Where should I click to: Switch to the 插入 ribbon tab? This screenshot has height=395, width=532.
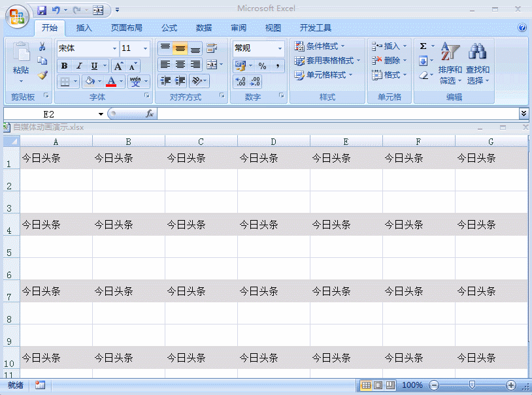pyautogui.click(x=84, y=28)
